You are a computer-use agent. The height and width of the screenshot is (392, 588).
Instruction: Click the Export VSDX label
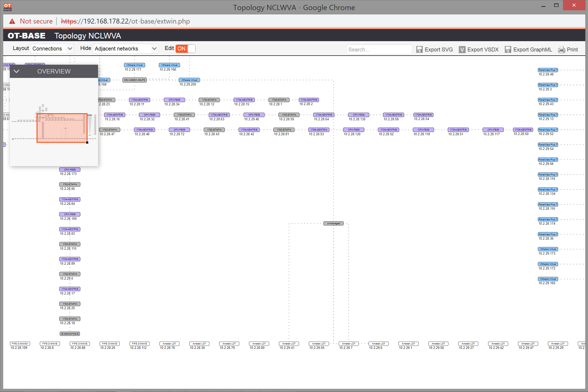(483, 49)
